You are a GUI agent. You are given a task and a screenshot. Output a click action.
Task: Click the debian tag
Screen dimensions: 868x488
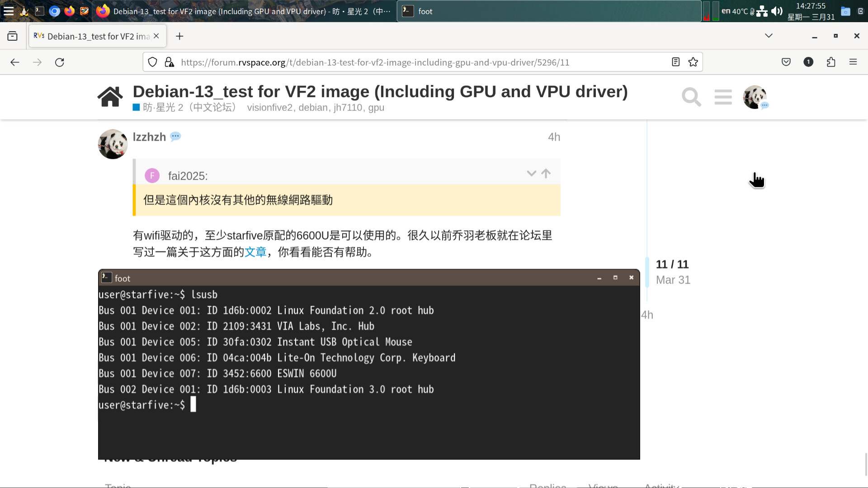[x=313, y=108]
